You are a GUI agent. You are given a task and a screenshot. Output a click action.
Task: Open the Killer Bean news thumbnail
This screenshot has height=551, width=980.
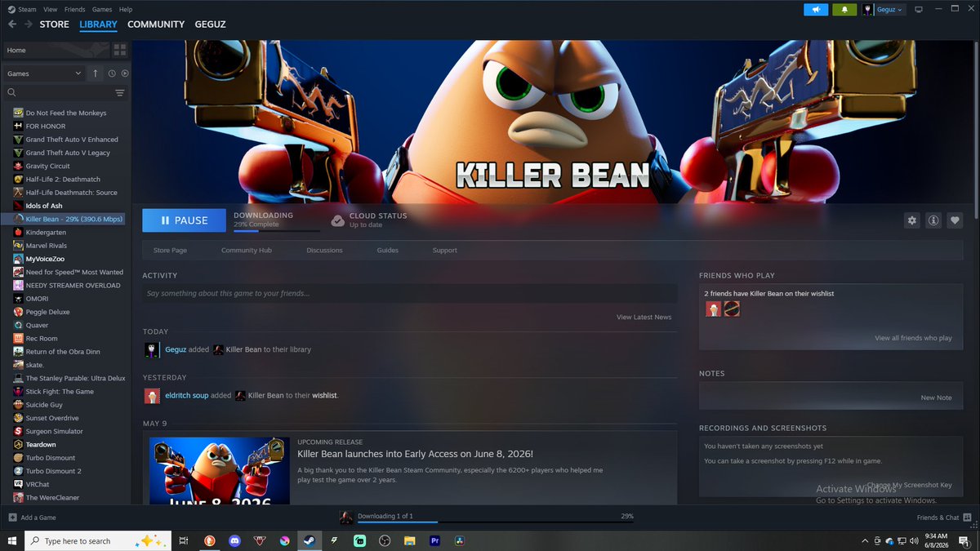pos(219,471)
